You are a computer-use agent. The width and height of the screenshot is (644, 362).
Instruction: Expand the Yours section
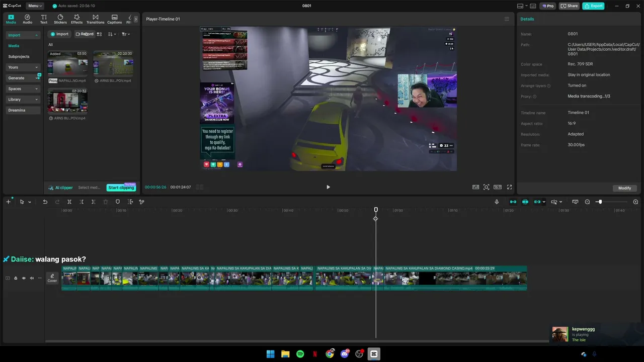coord(23,67)
